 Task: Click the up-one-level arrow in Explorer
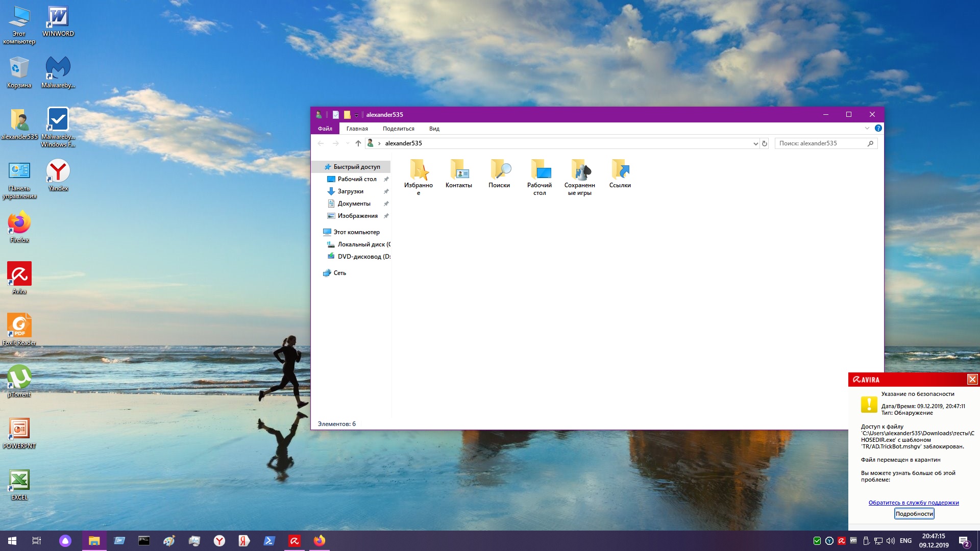(x=358, y=143)
